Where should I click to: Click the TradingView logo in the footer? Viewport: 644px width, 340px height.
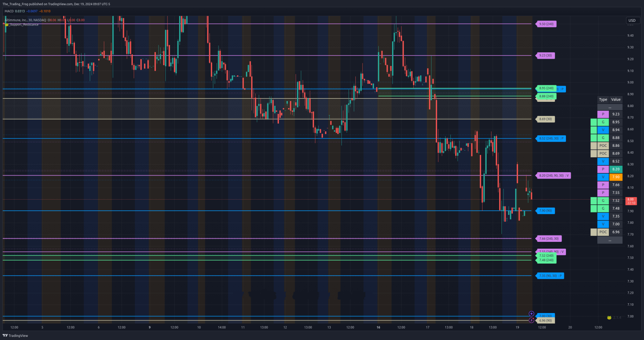[x=15, y=336]
